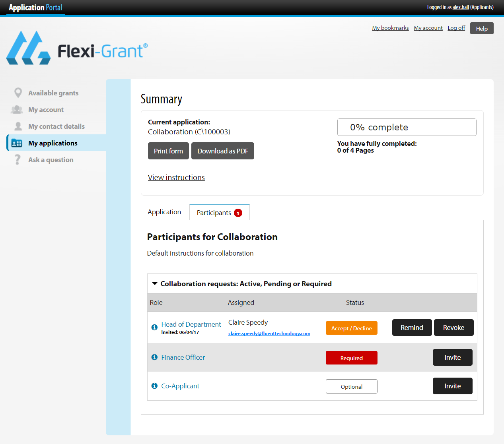Click the Co-Applicant info icon
The image size is (504, 444).
click(154, 386)
